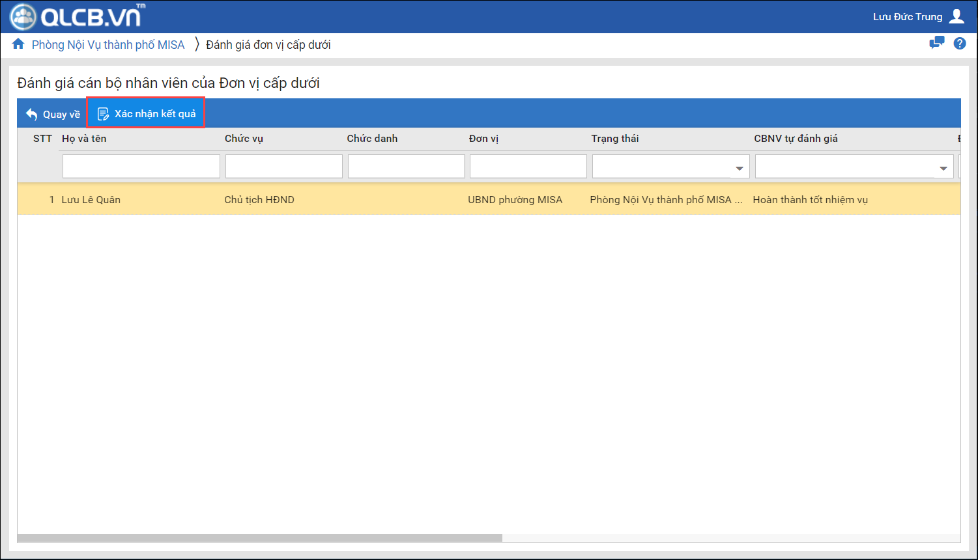Image resolution: width=978 pixels, height=560 pixels.
Task: Click the Quay về back arrow icon
Action: (31, 115)
